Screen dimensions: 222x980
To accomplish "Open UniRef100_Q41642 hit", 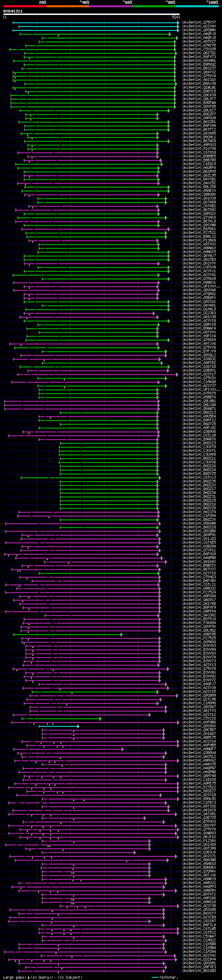I will click(x=199, y=561).
